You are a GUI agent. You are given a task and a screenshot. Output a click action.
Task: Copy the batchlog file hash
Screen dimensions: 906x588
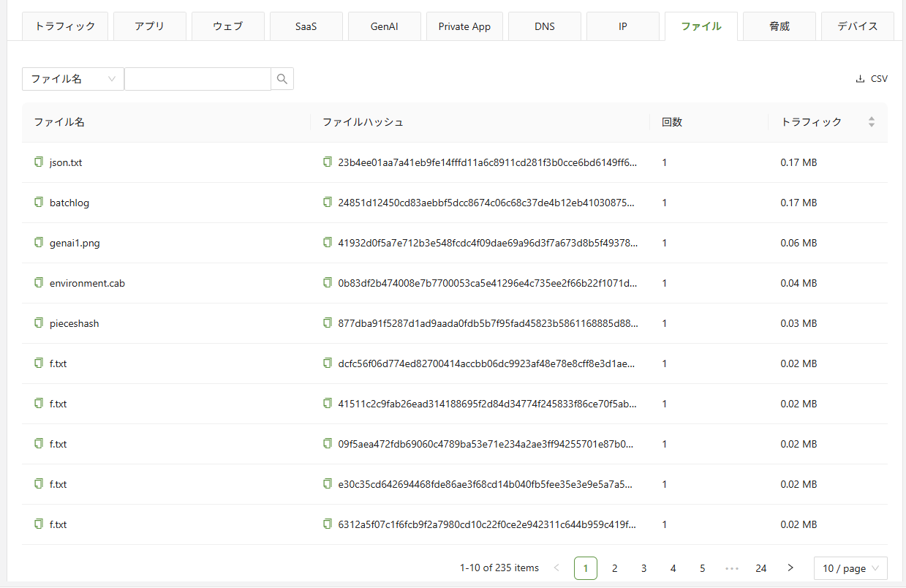[328, 203]
